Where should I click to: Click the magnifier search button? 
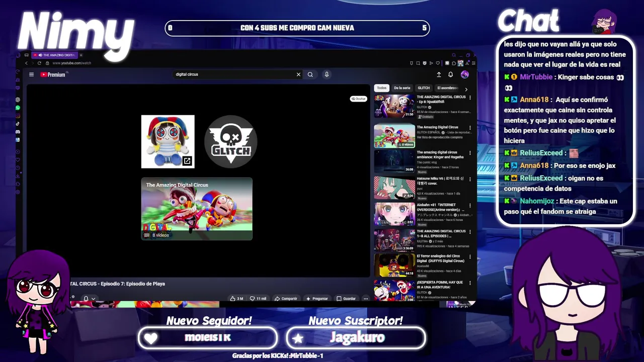(x=310, y=74)
